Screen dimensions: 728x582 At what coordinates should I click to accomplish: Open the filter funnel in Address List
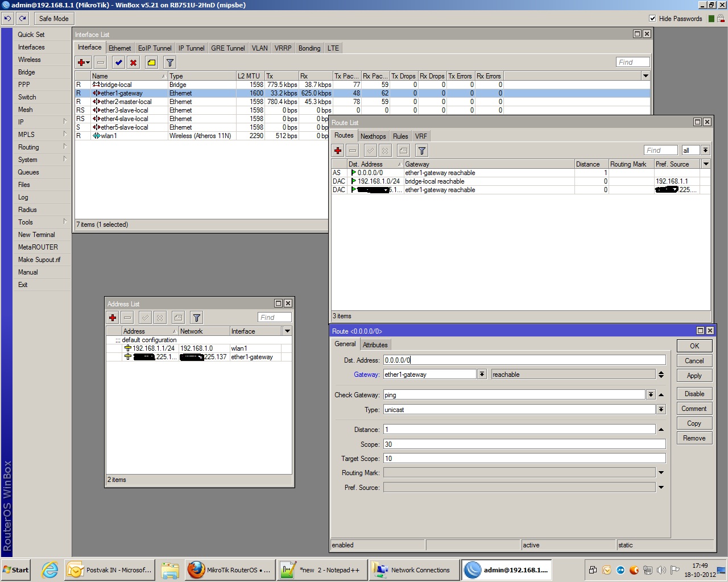196,318
